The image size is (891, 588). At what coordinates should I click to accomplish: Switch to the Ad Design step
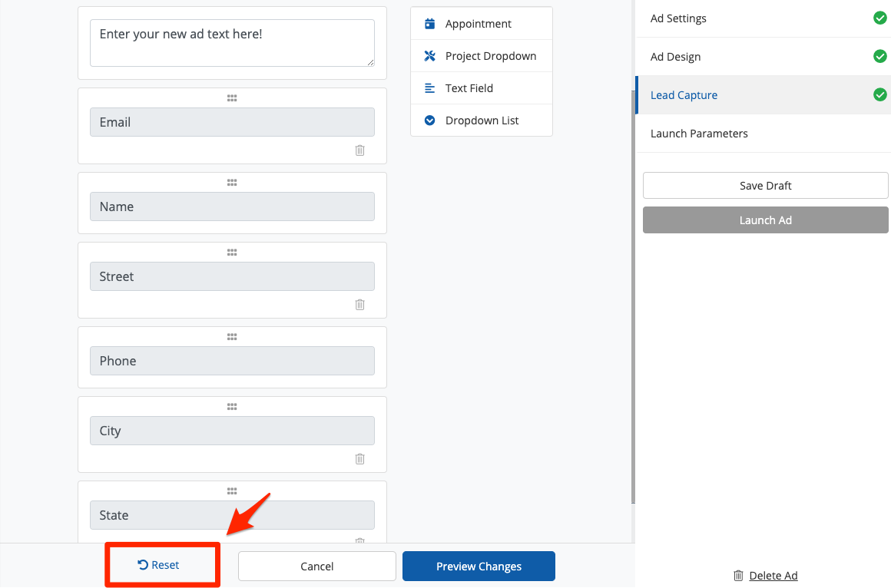point(676,57)
